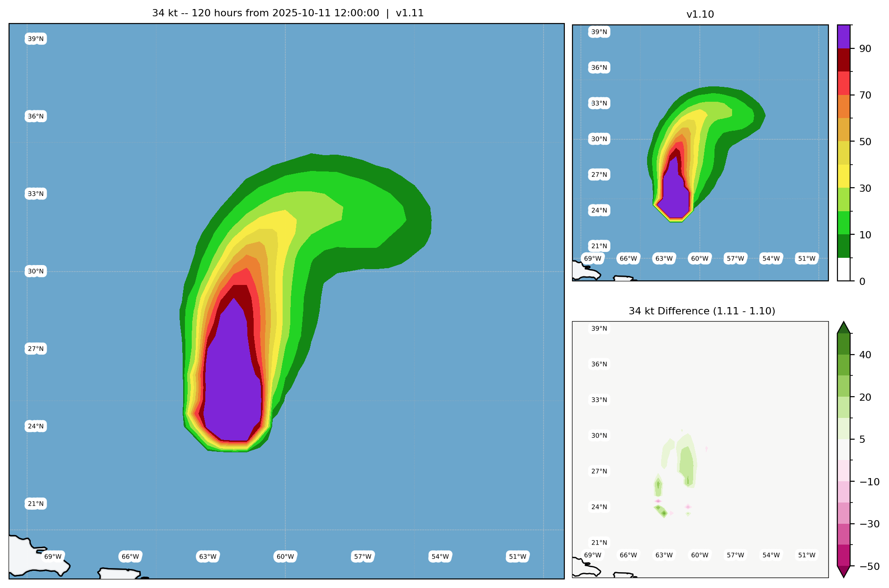This screenshot has height=588, width=889.
Task: Click the v1.10 panel title
Action: pyautogui.click(x=700, y=14)
